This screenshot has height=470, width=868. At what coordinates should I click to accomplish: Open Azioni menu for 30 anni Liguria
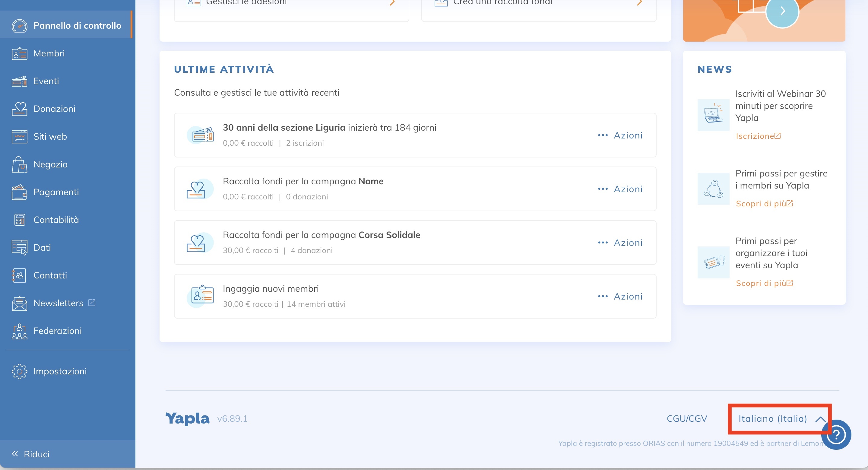tap(620, 135)
